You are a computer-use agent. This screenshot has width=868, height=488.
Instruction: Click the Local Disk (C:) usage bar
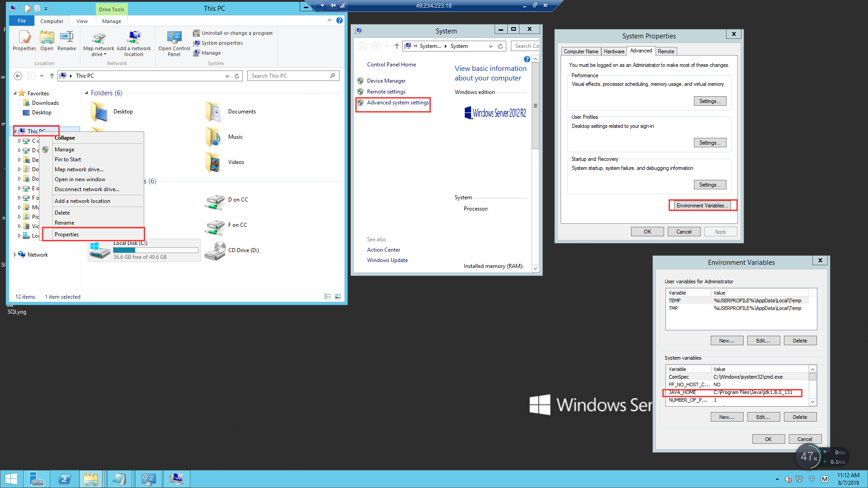(x=156, y=250)
